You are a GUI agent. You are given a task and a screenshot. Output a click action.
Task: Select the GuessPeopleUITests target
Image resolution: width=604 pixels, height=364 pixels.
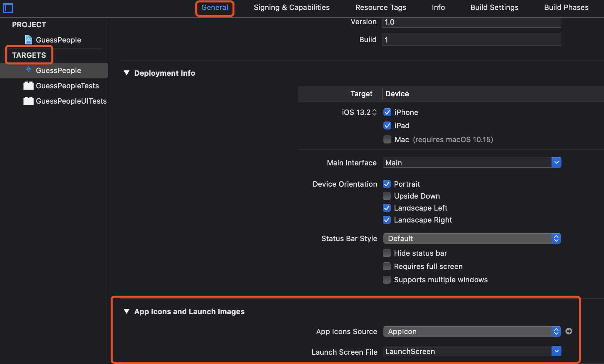point(54,101)
